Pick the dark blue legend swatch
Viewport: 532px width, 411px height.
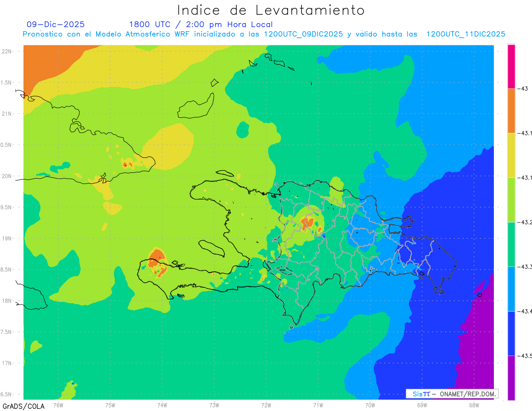[511, 333]
